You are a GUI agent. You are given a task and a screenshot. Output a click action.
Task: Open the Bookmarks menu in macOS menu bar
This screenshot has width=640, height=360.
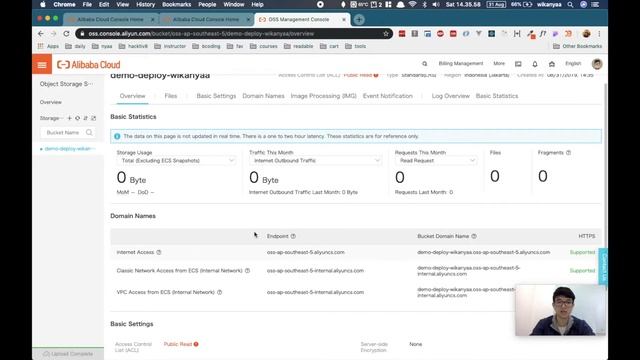176,4
